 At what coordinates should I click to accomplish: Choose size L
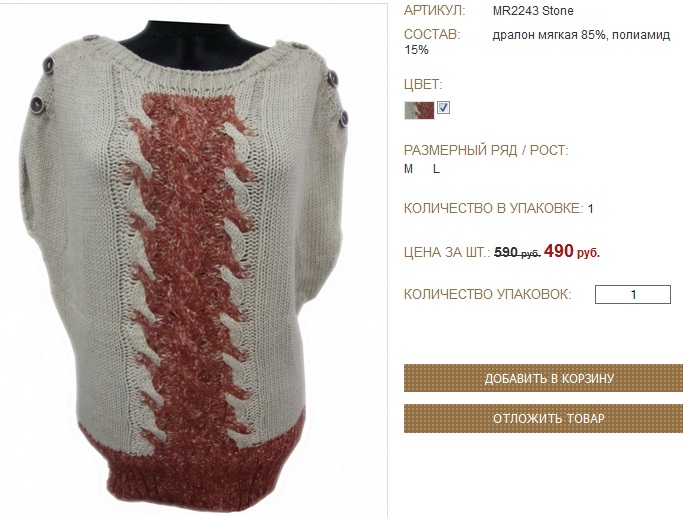[x=436, y=169]
